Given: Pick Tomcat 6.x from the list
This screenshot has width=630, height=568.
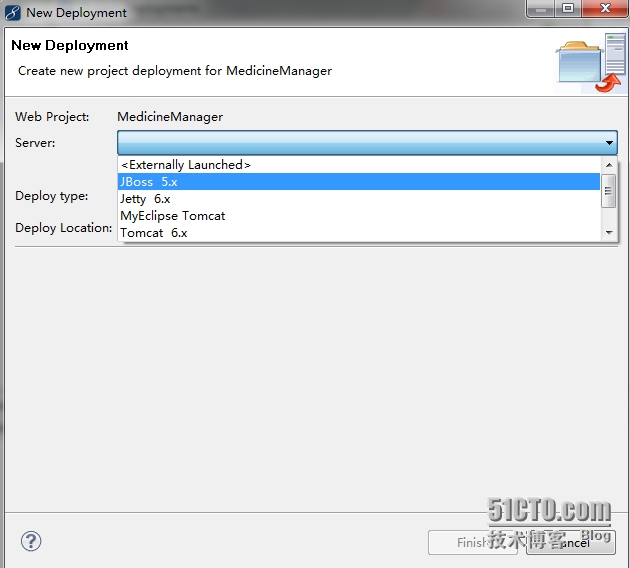Looking at the screenshot, I should 359,233.
